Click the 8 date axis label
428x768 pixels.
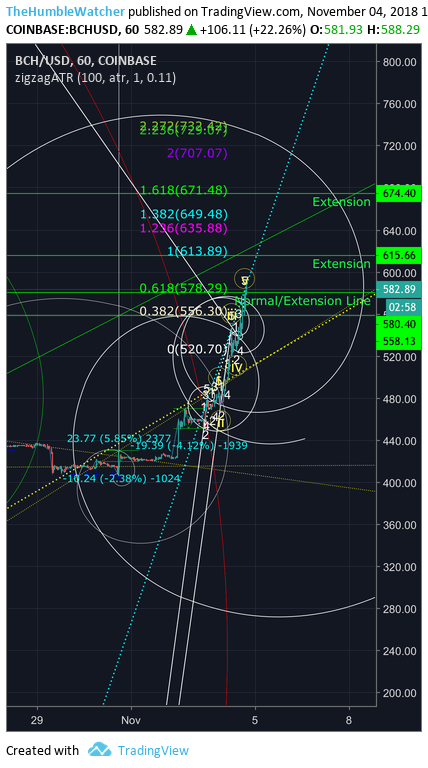pyautogui.click(x=349, y=720)
